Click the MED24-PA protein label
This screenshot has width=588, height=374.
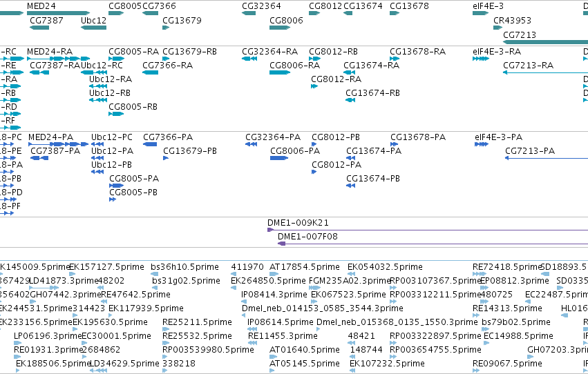[51, 137]
